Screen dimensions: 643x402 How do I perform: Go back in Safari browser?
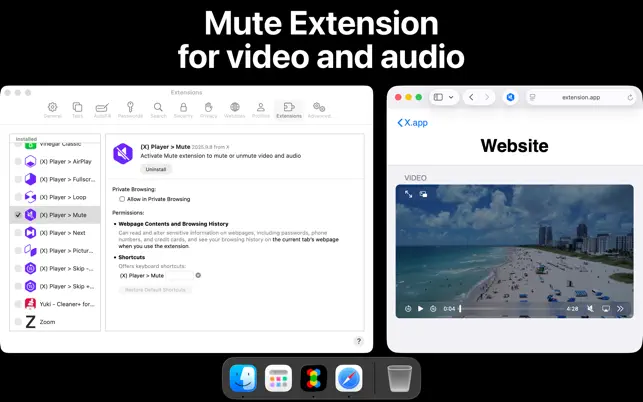471,97
